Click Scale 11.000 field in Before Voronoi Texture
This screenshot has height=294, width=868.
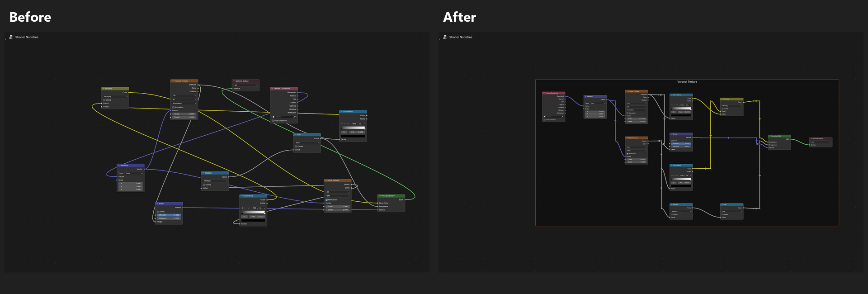coord(184,114)
